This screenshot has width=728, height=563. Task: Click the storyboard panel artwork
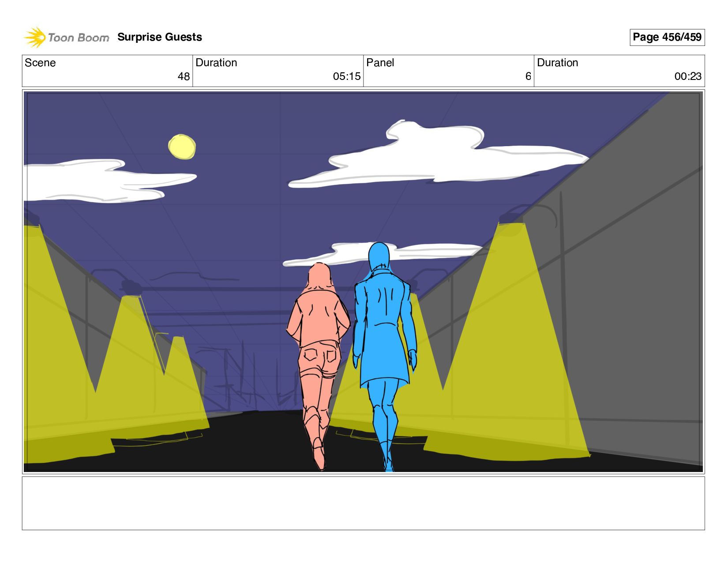pyautogui.click(x=363, y=282)
